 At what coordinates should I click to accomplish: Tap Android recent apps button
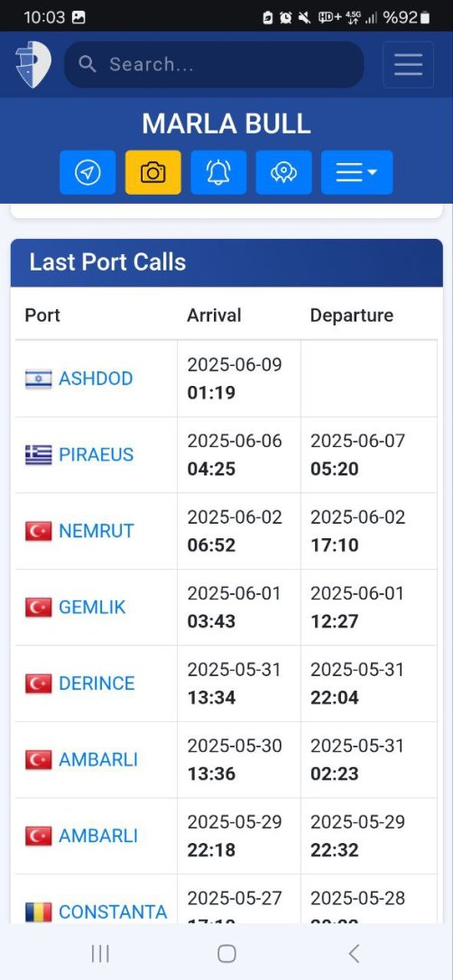coord(100,954)
